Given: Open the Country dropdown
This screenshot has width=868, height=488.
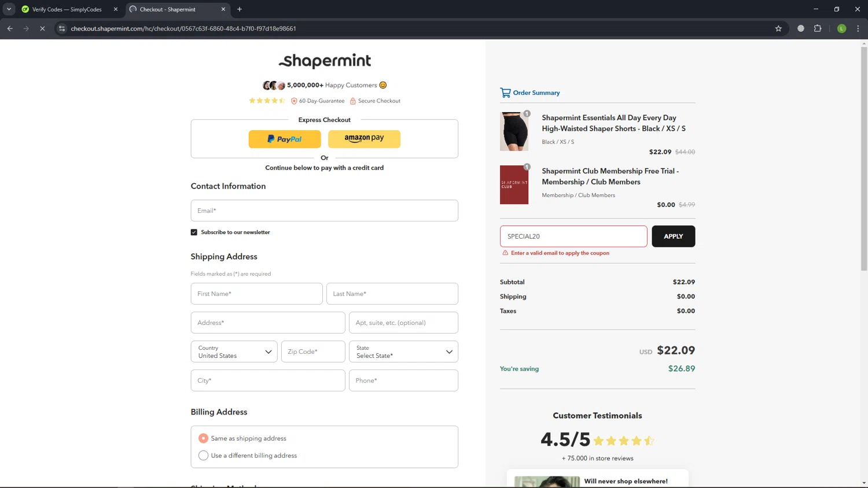Looking at the screenshot, I should 234,352.
